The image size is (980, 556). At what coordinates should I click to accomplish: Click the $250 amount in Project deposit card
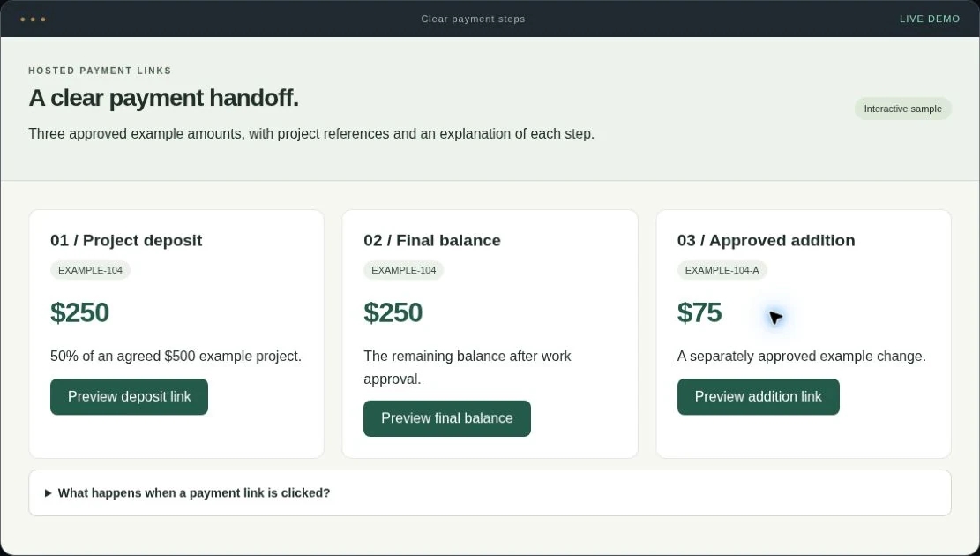(x=79, y=312)
